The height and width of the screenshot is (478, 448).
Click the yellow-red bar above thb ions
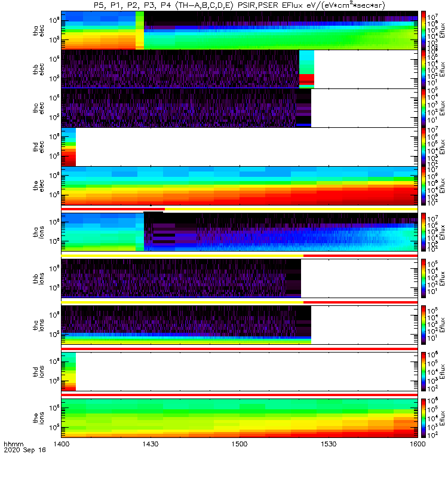[240, 256]
